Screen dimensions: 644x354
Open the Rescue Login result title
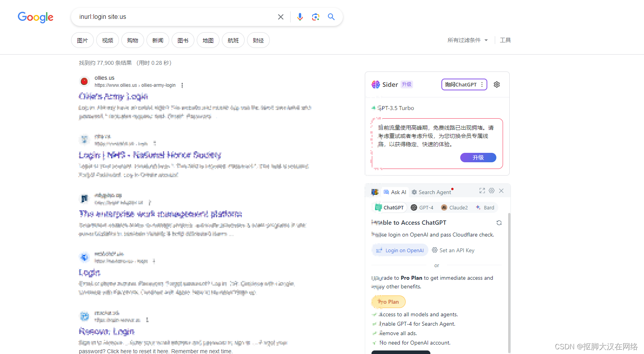click(x=107, y=331)
